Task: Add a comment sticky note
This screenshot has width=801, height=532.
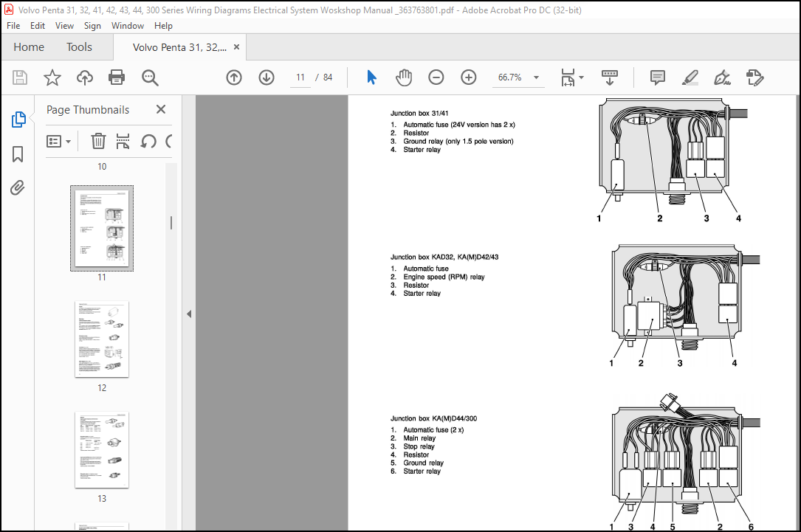Action: (x=658, y=77)
